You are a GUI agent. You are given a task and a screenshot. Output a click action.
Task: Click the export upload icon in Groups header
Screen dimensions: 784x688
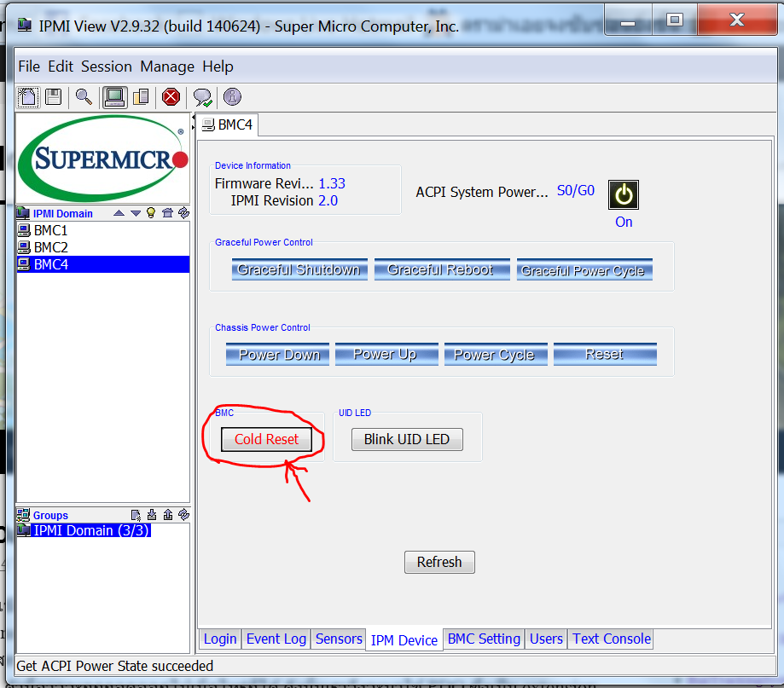(x=168, y=515)
